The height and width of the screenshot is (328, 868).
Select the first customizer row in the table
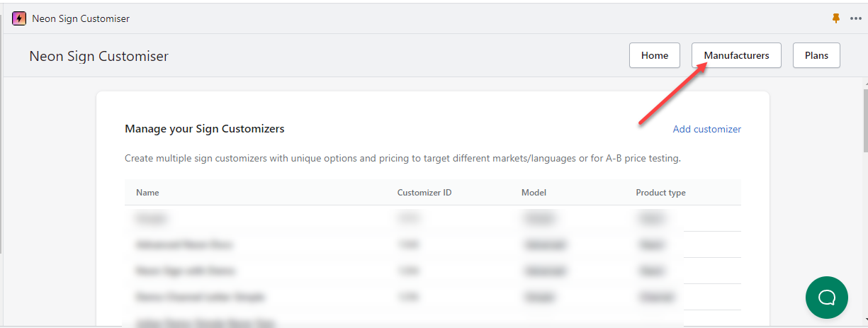click(x=432, y=219)
